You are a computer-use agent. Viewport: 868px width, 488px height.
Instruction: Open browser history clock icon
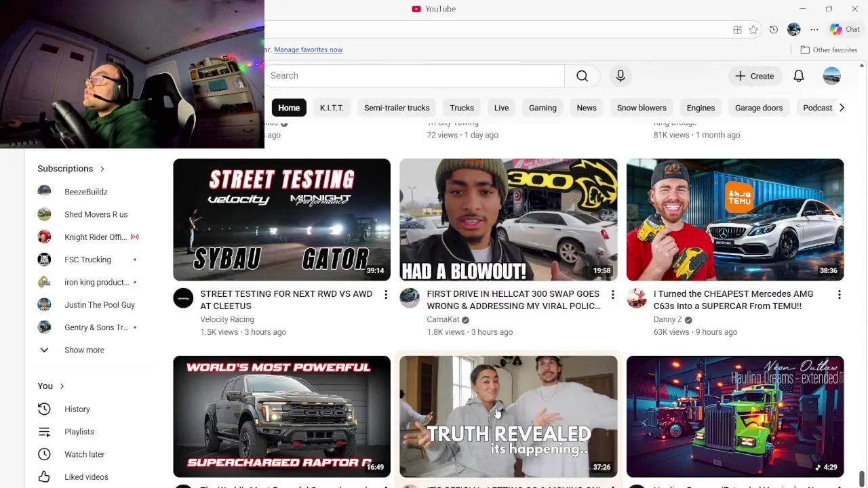click(774, 30)
